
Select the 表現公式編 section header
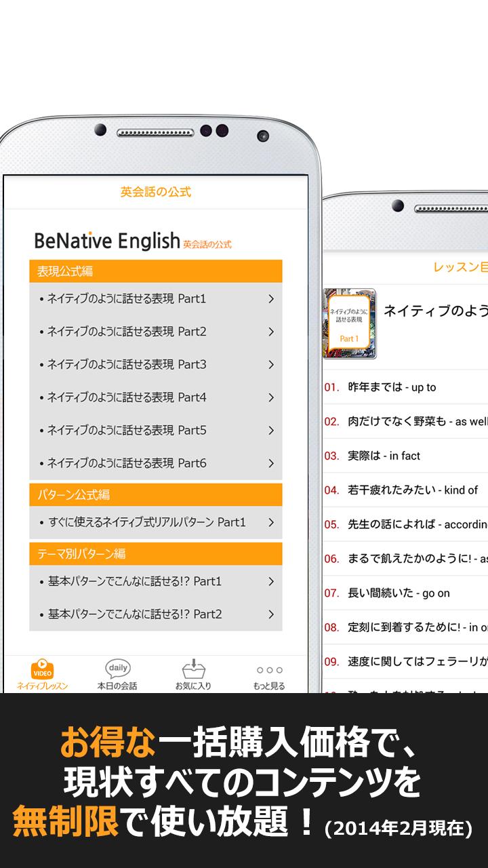(156, 271)
